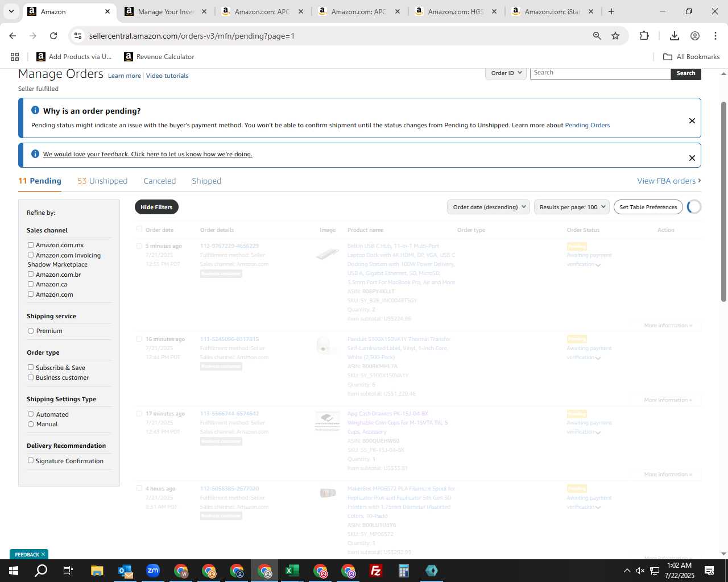Click the Hide Filters button

156,207
